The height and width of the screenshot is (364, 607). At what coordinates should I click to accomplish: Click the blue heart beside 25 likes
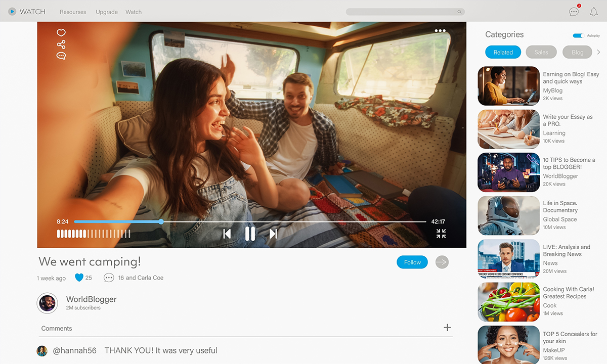pos(79,278)
